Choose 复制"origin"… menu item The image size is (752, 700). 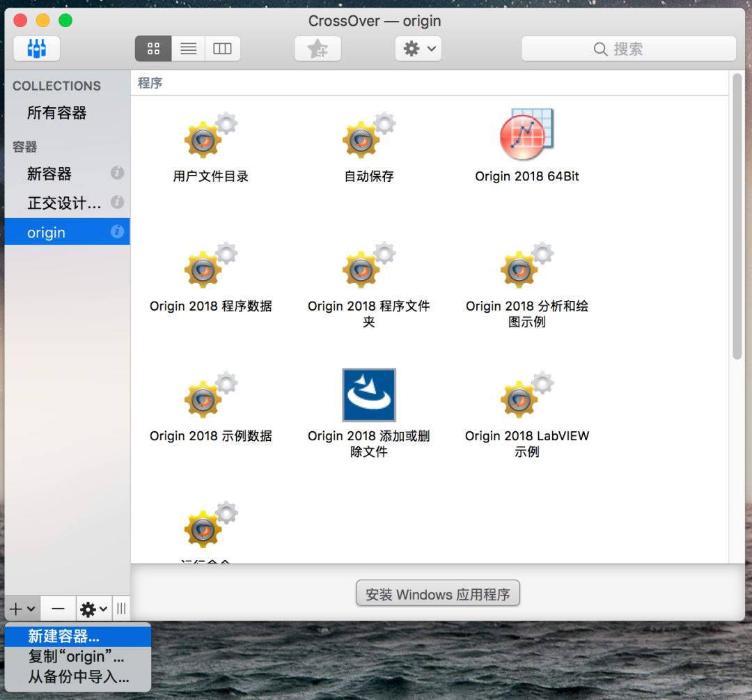[78, 656]
